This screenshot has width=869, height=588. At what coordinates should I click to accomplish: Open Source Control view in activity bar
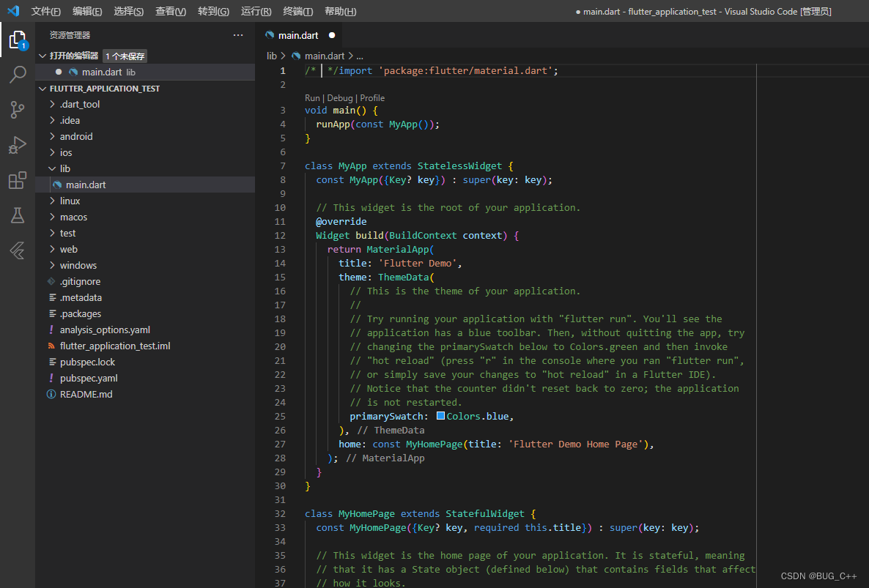(x=17, y=110)
